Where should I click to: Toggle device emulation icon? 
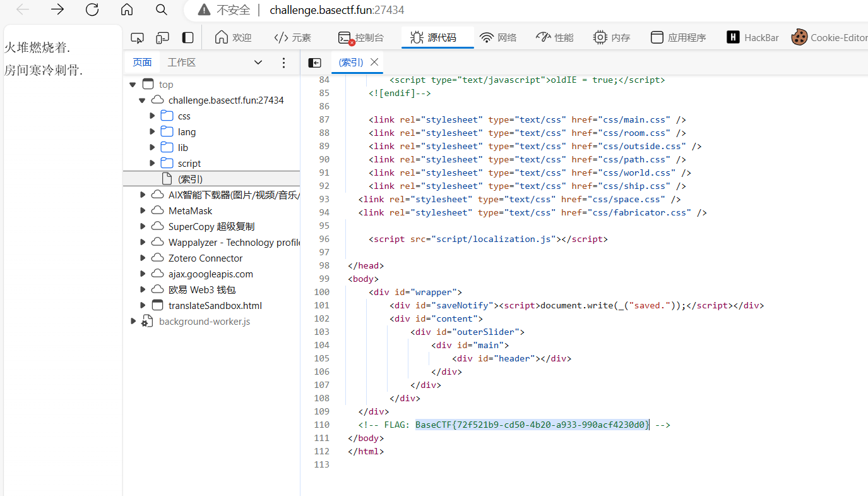162,38
